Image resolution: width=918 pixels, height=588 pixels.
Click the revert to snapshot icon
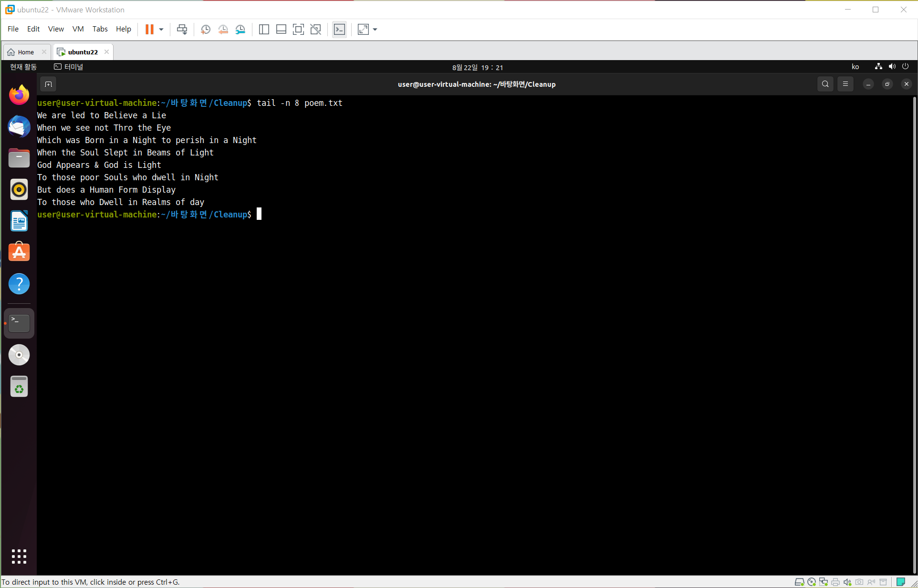pos(223,30)
